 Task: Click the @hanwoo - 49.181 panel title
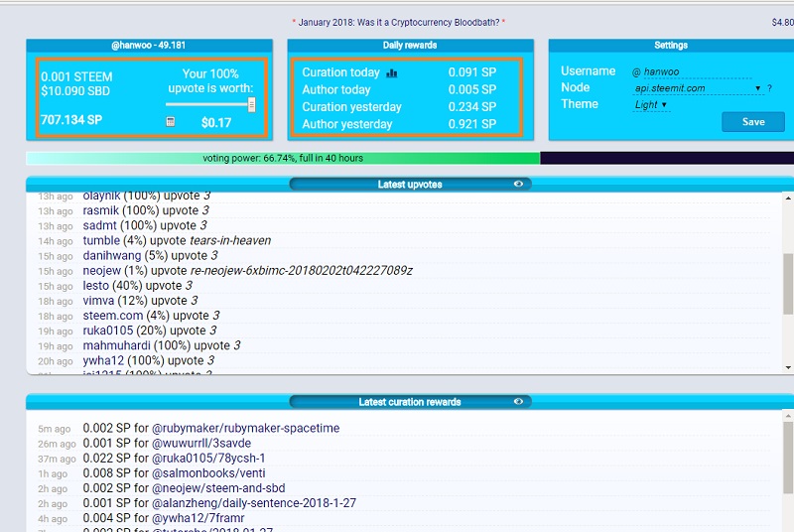(148, 45)
